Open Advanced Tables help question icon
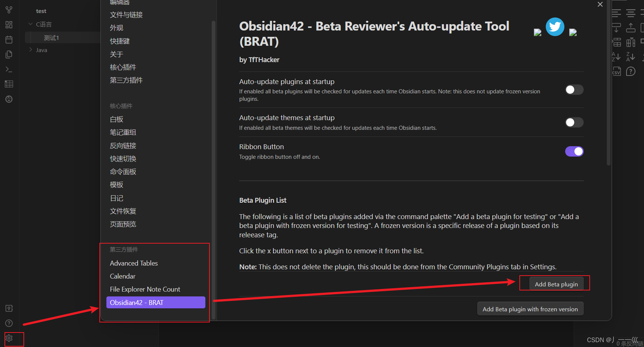Viewport: 644px width, 347px height. 631,71
